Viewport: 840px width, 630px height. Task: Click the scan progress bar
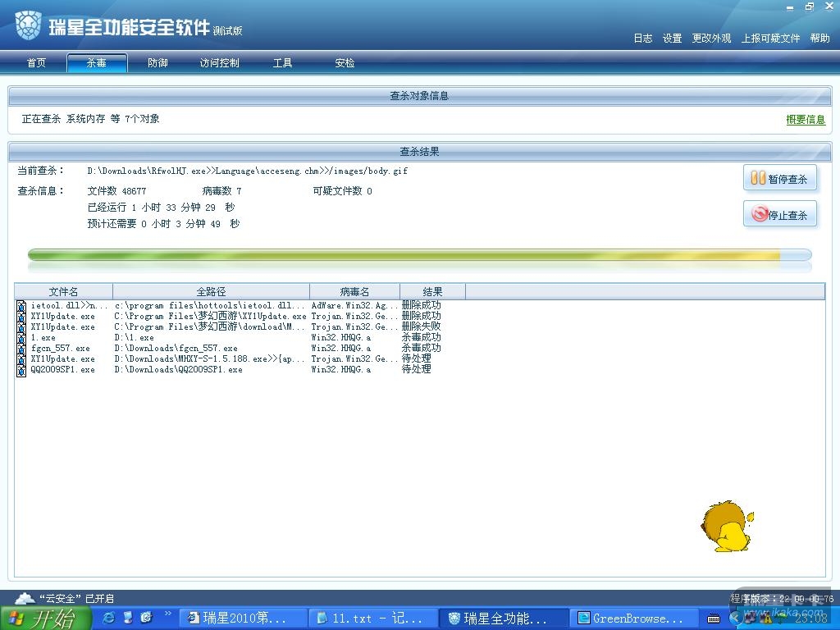(x=419, y=255)
